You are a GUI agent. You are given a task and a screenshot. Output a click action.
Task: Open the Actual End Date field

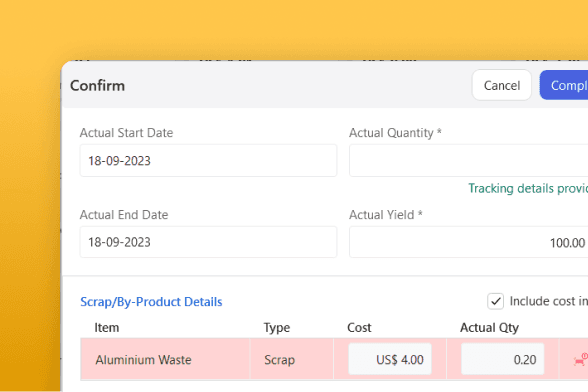pyautogui.click(x=208, y=242)
